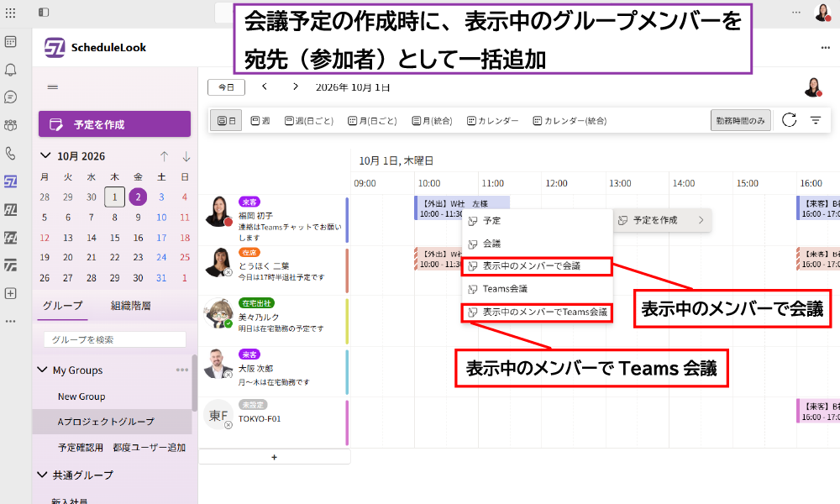The width and height of the screenshot is (840, 504).
Task: Select New Group in My Groups
Action: coord(112,396)
